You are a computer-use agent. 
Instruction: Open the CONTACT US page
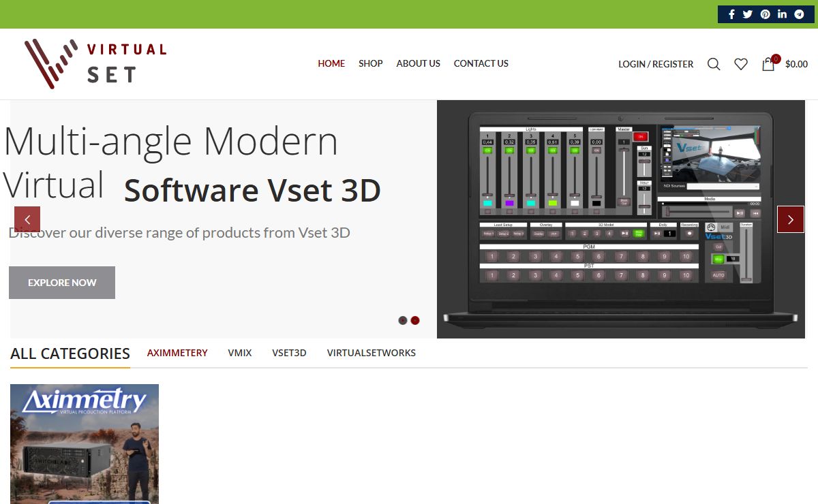point(481,63)
